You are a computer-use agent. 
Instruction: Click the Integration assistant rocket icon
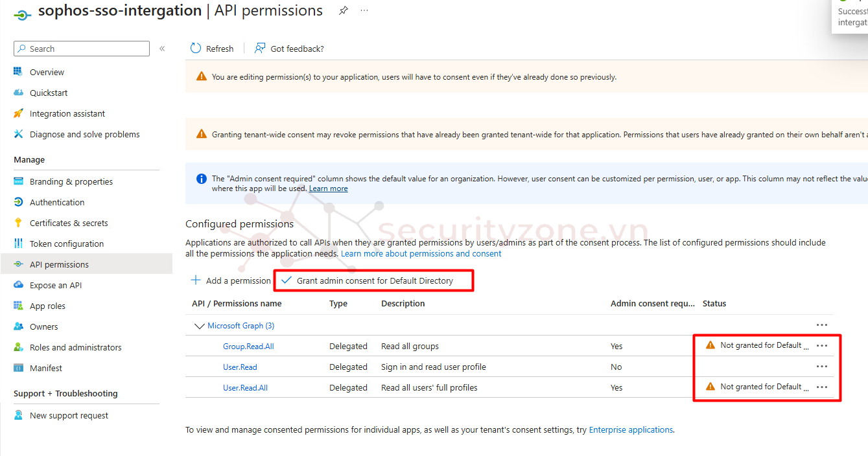[x=18, y=113]
